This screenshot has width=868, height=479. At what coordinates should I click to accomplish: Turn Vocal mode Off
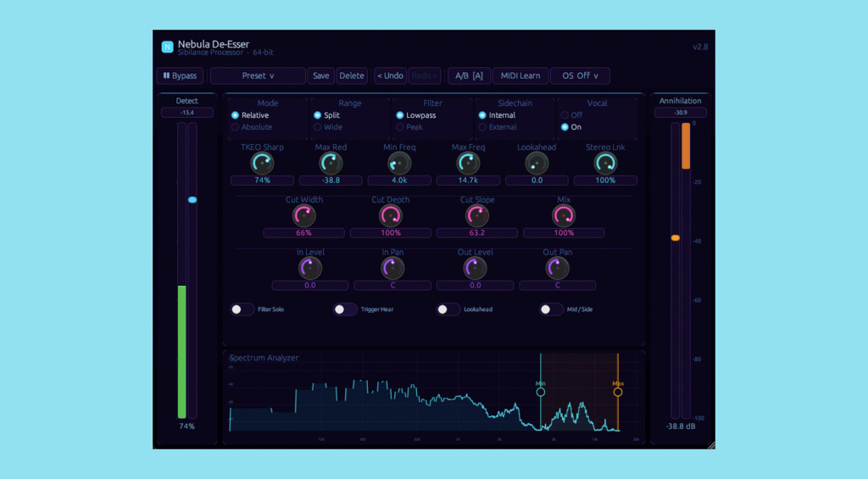[x=572, y=115]
